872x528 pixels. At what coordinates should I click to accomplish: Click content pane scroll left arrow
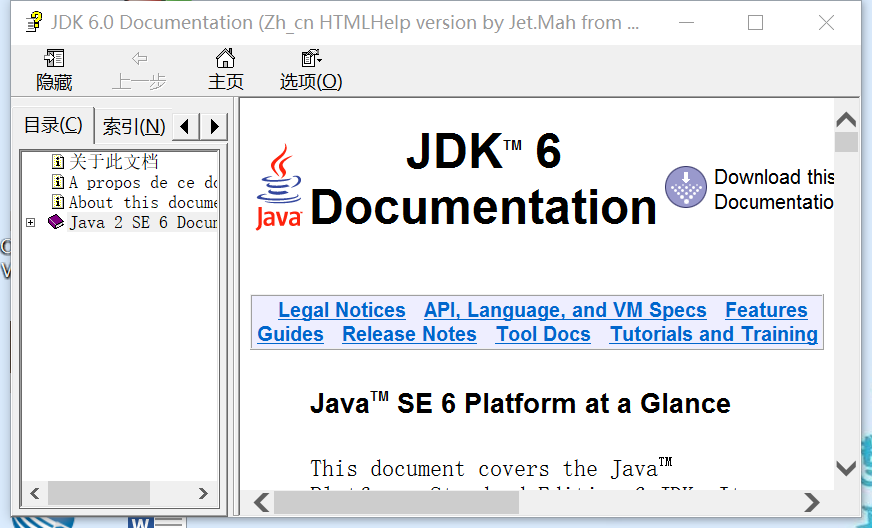coord(261,502)
